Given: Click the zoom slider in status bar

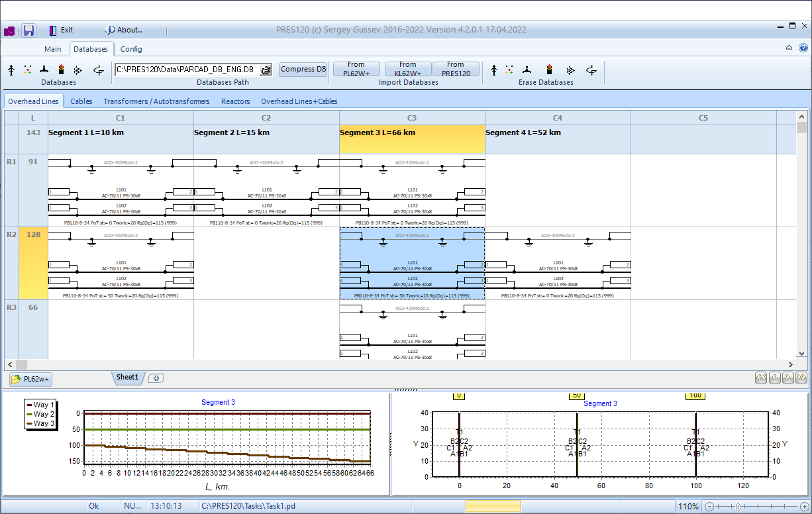Looking at the screenshot, I should 738,507.
